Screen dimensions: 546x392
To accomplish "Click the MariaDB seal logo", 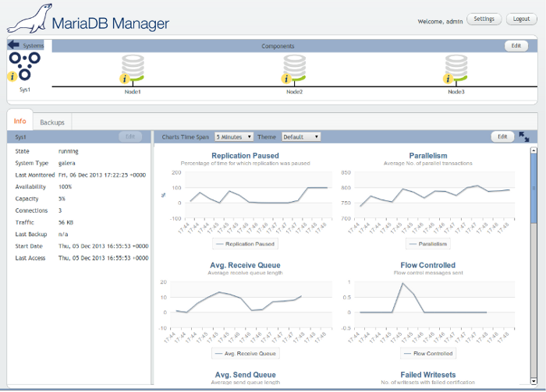I will pyautogui.click(x=26, y=18).
